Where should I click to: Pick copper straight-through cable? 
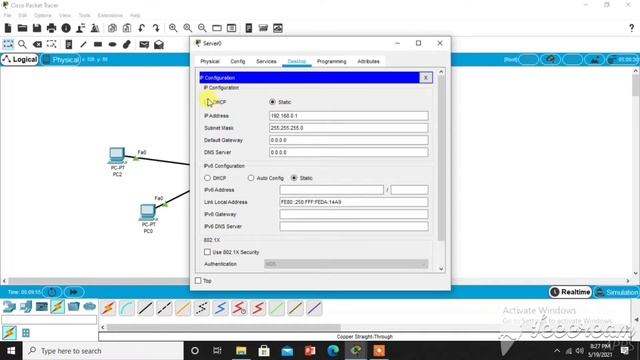[146, 308]
